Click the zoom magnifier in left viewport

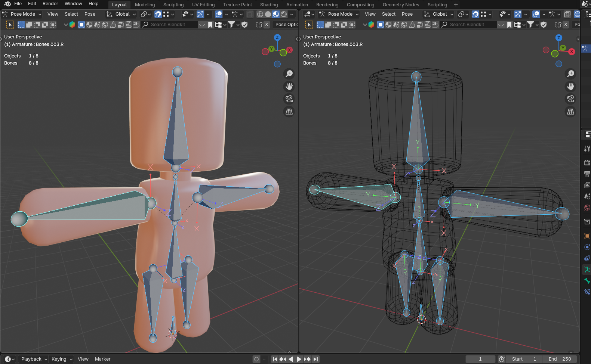(289, 74)
